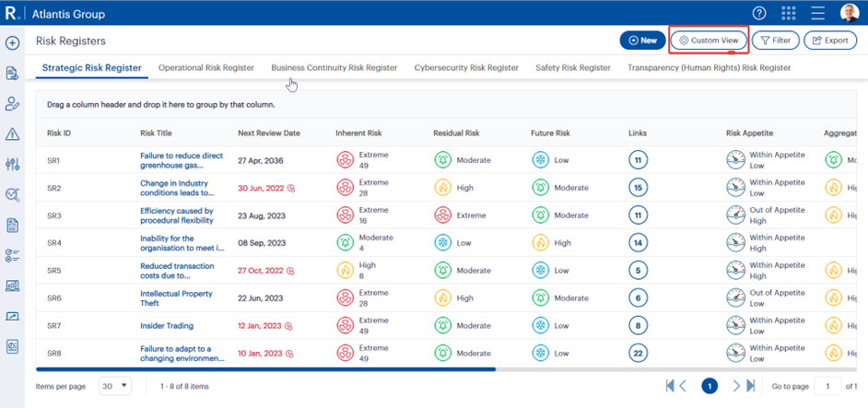The width and height of the screenshot is (868, 408).
Task: Click SR3 risk appetite gauge icon
Action: [x=735, y=216]
